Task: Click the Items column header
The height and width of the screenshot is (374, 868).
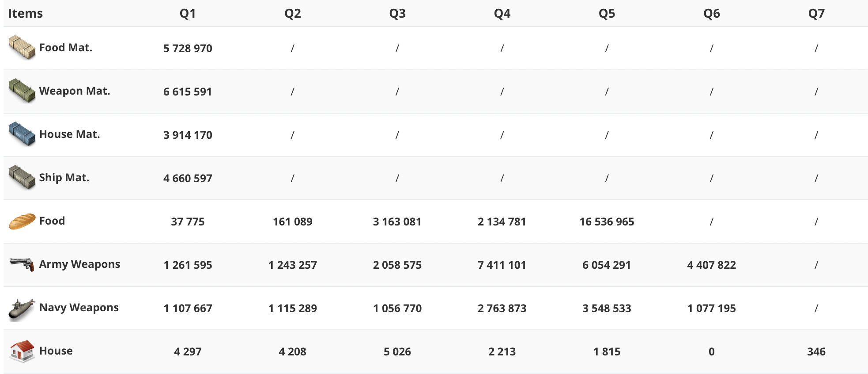Action: 26,13
